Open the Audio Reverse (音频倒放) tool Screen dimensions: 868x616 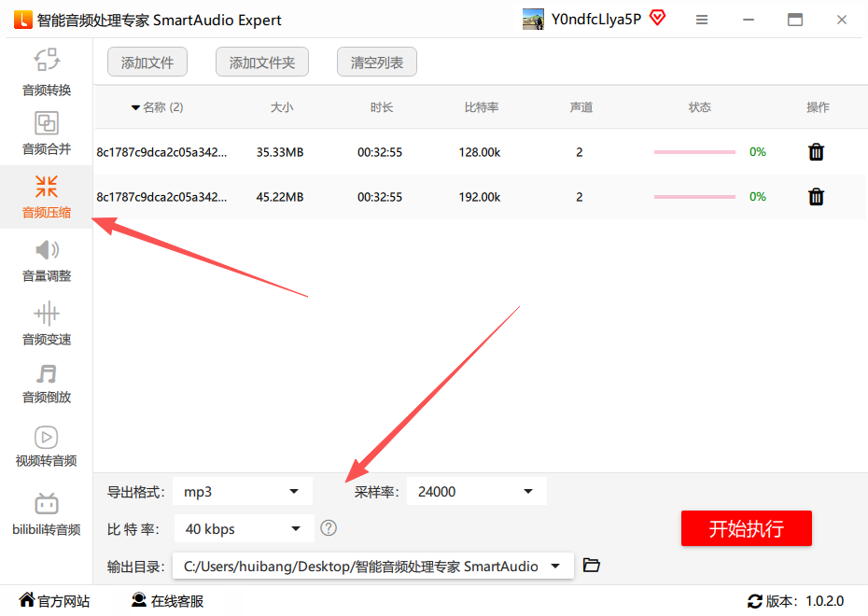click(x=47, y=383)
